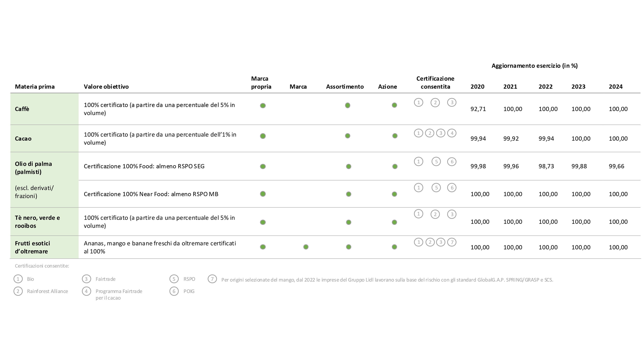The image size is (644, 362).
Task: Click the Marca green dot for Frutti esotici
Action: [306, 247]
